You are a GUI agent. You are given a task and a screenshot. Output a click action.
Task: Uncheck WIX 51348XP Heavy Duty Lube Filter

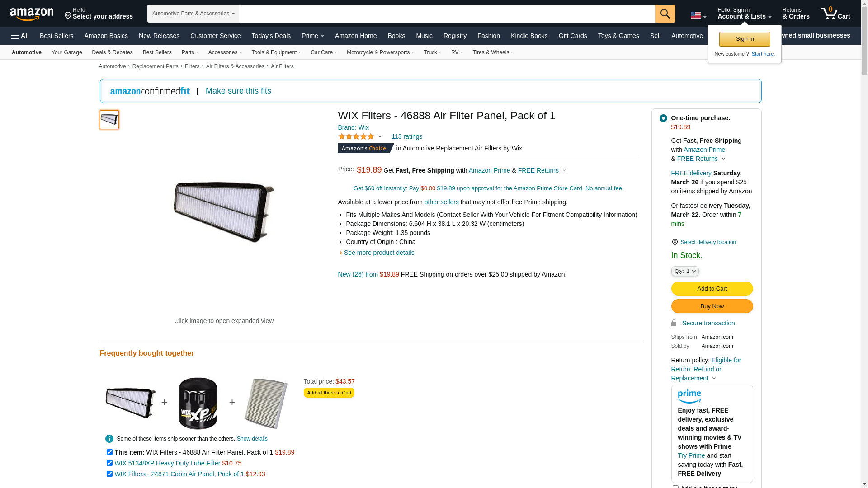[x=109, y=463]
